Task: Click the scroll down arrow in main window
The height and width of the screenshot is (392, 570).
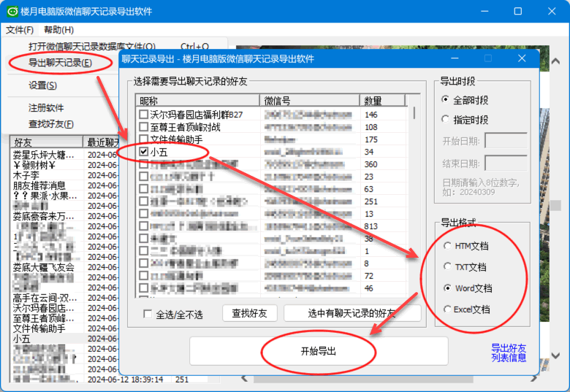Action: [555, 356]
